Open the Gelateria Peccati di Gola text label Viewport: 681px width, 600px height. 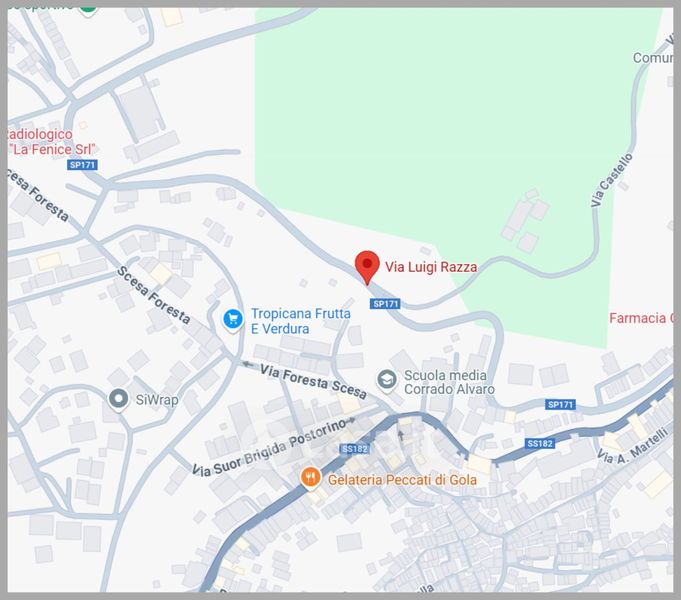402,480
